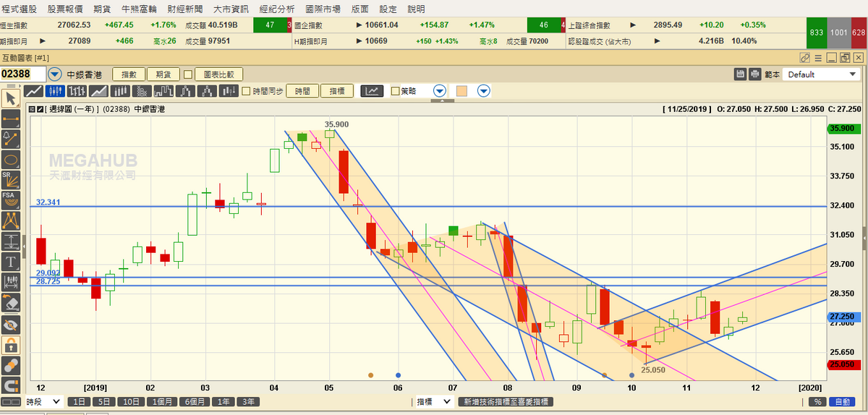Select the ellipse drawing tool
Viewport: 868px width, 415px height.
point(11,159)
